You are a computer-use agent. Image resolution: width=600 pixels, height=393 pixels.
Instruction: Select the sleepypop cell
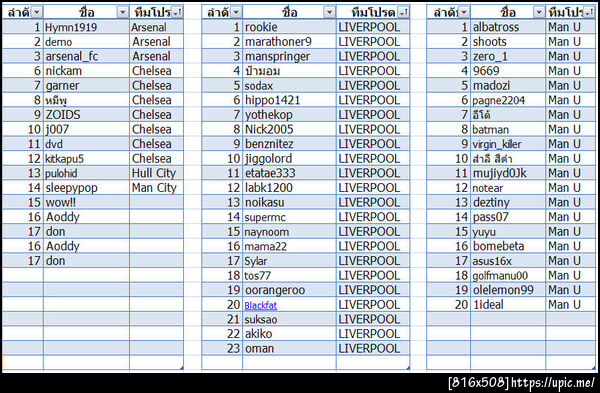(x=86, y=188)
